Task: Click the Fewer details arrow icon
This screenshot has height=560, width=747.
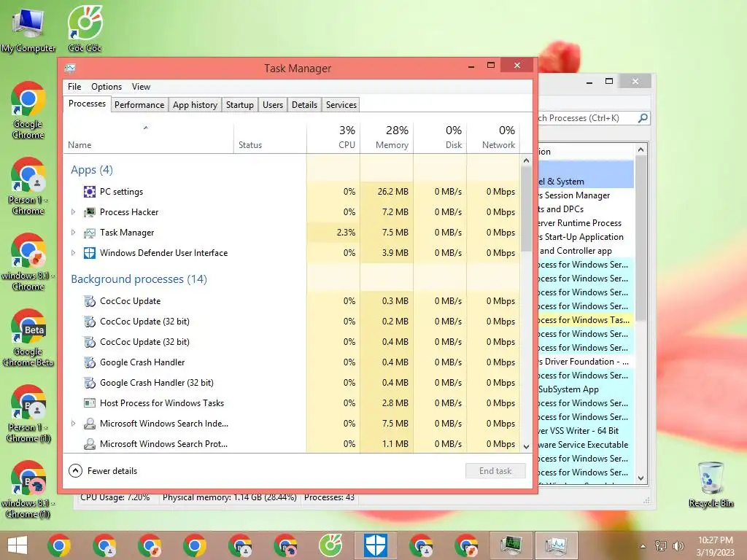Action: [75, 471]
